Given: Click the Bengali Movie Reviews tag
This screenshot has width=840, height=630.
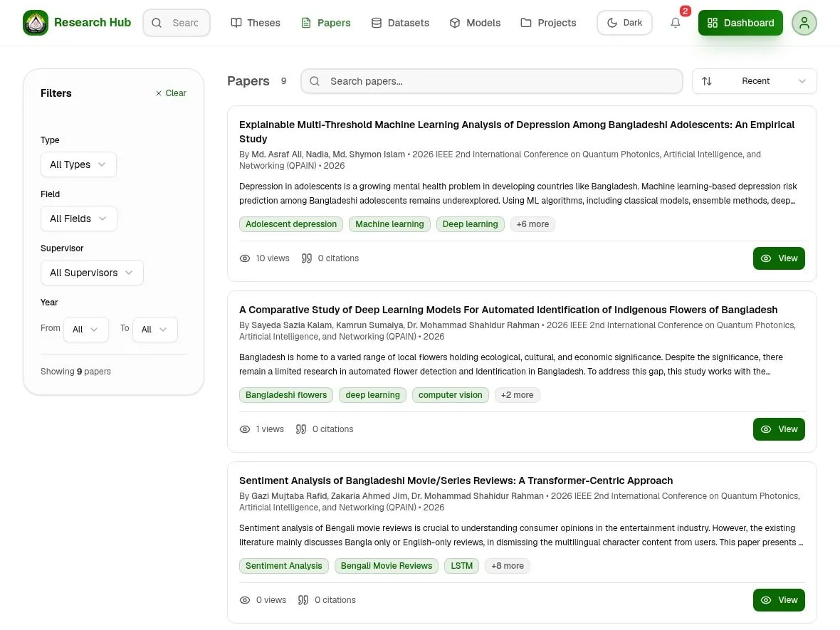Looking at the screenshot, I should 387,566.
